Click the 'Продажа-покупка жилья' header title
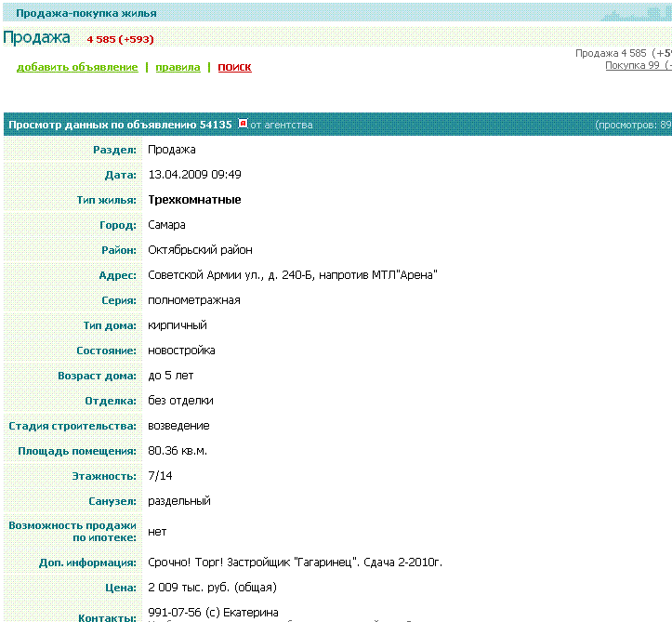This screenshot has height=622, width=672. pyautogui.click(x=86, y=13)
